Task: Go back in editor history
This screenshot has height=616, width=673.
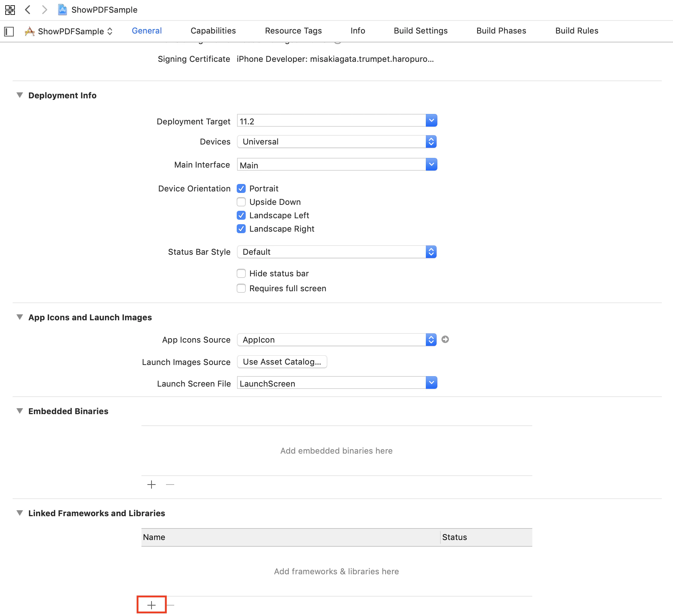Action: tap(28, 10)
